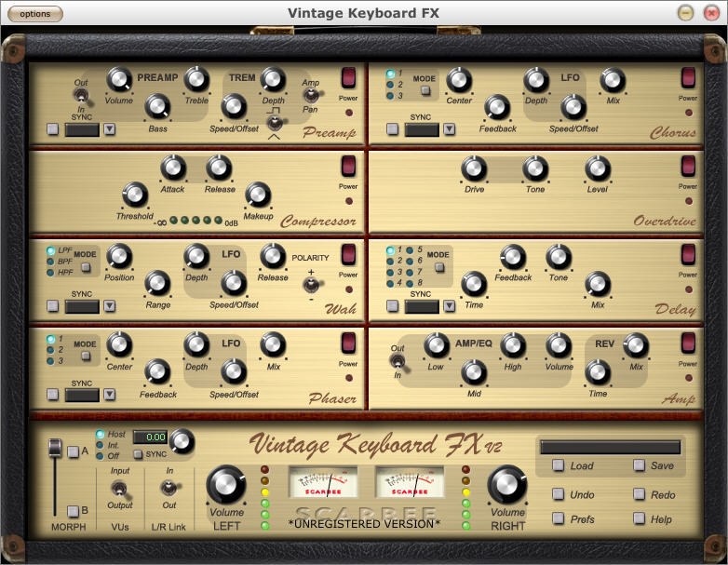
Task: Click the Wah Range knob
Action: [x=158, y=284]
